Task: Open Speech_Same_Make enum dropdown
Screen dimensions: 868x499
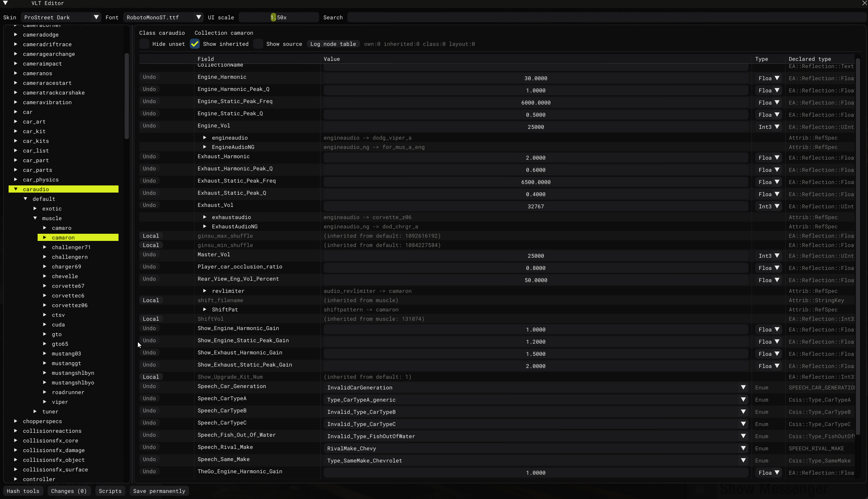Action: 536,461
